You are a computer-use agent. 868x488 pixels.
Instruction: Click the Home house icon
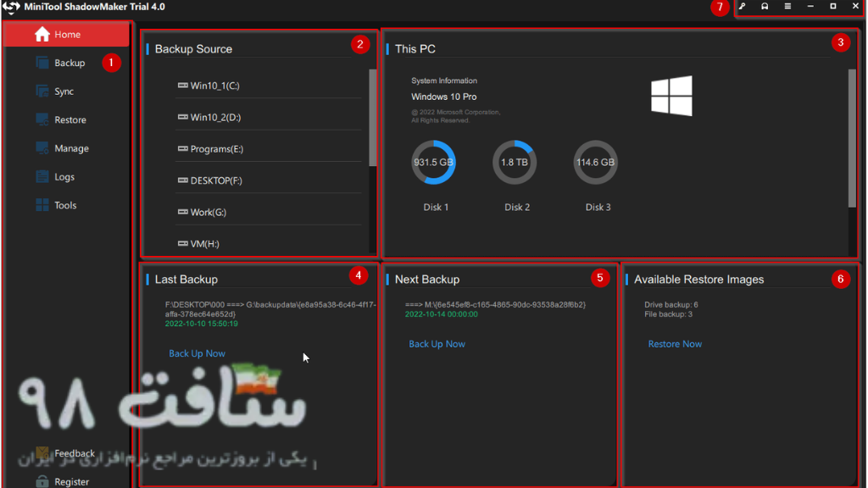42,34
